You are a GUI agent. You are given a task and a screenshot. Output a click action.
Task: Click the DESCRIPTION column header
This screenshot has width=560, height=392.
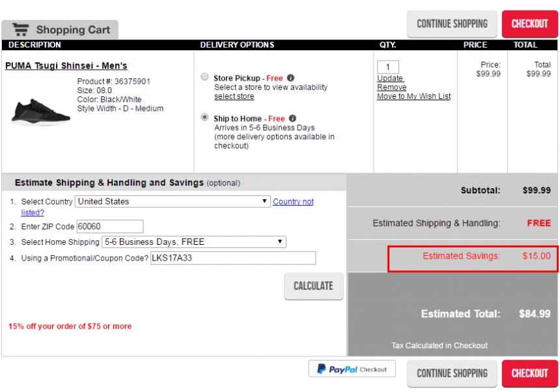pyautogui.click(x=35, y=45)
